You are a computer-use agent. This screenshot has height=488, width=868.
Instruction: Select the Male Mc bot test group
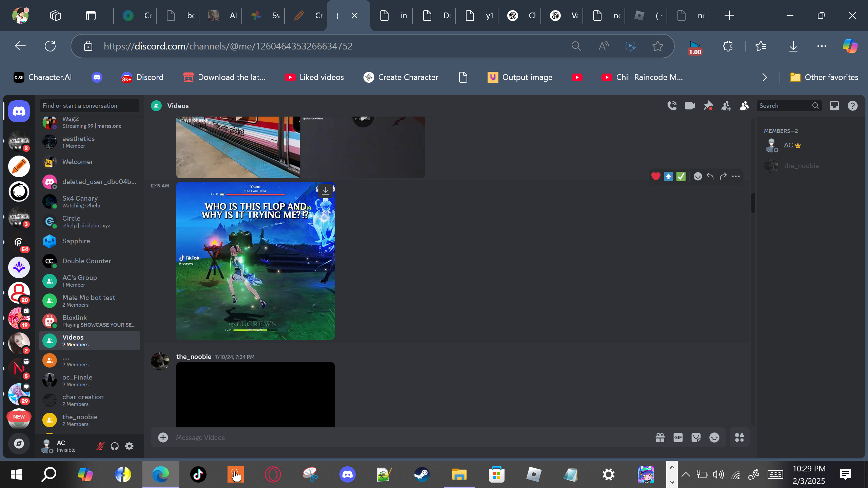(89, 301)
